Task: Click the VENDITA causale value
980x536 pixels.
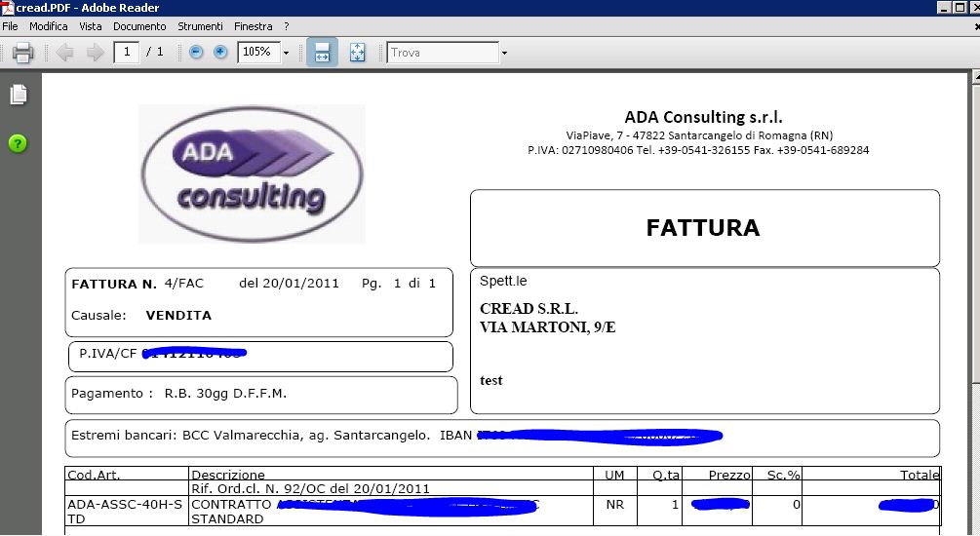Action: (x=178, y=315)
